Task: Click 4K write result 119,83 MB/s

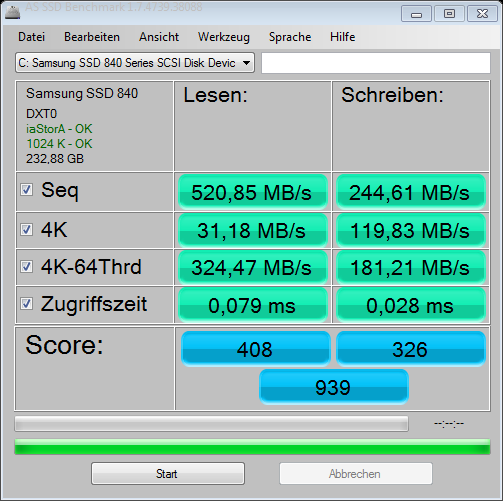Action: [411, 230]
